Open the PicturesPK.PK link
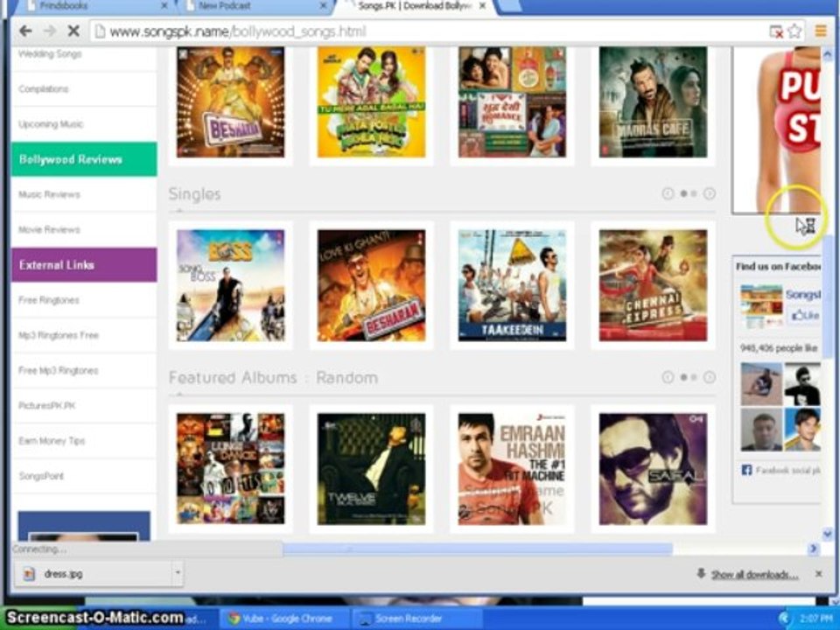Screen dimensions: 840x630 [x=47, y=405]
